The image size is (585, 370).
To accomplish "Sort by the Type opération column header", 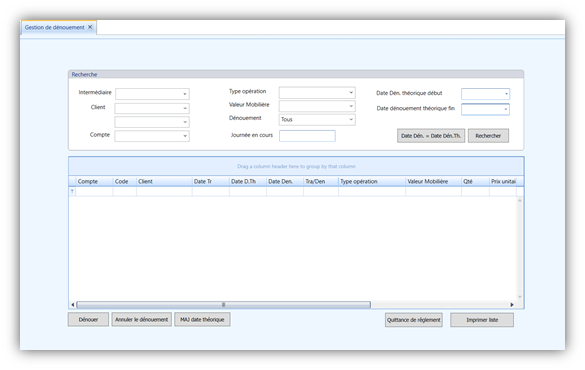I will coord(372,181).
